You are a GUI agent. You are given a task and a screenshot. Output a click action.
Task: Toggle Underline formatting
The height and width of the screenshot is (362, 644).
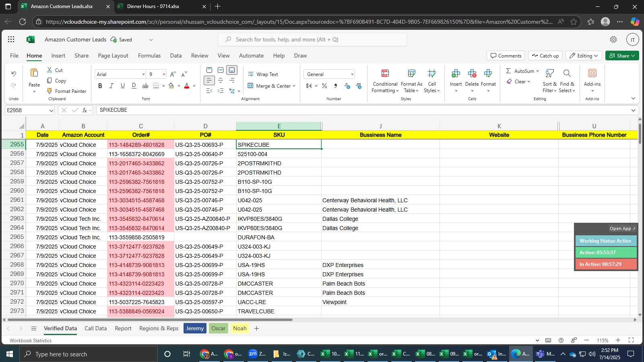[x=123, y=86]
